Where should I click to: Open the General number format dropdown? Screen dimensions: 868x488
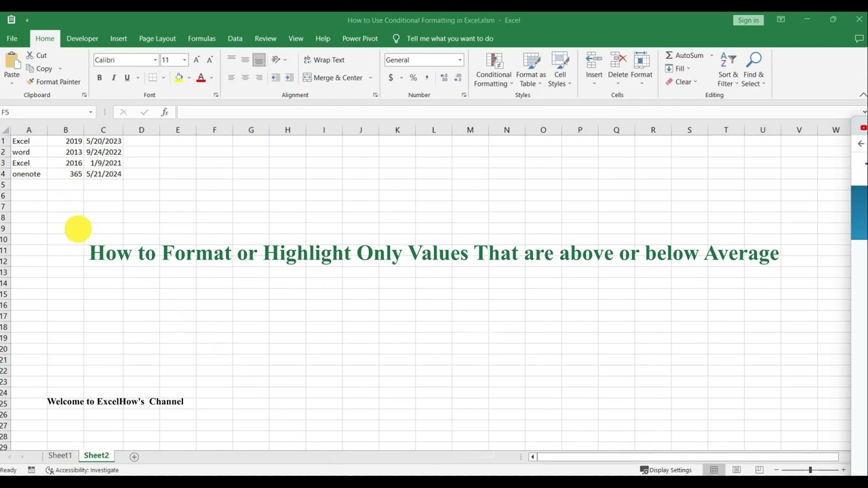(x=459, y=60)
